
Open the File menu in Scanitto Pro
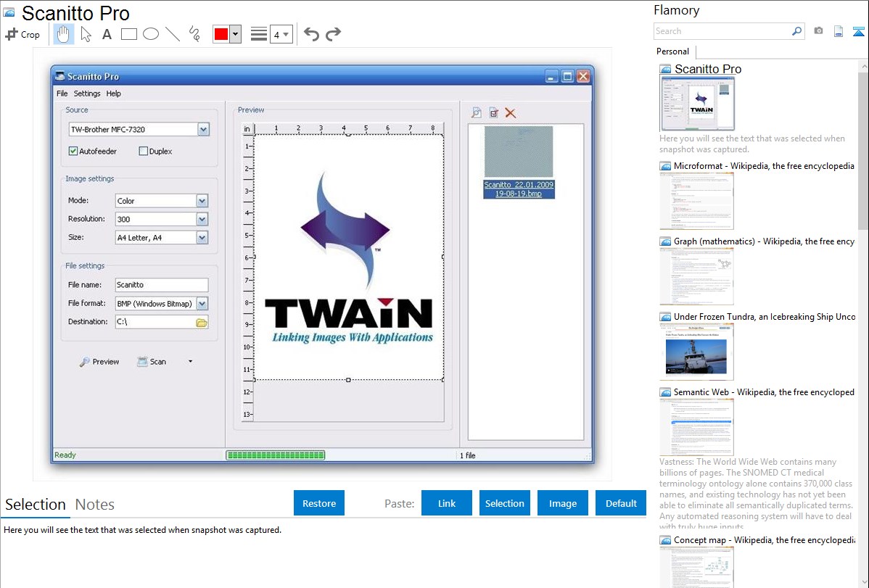point(62,93)
